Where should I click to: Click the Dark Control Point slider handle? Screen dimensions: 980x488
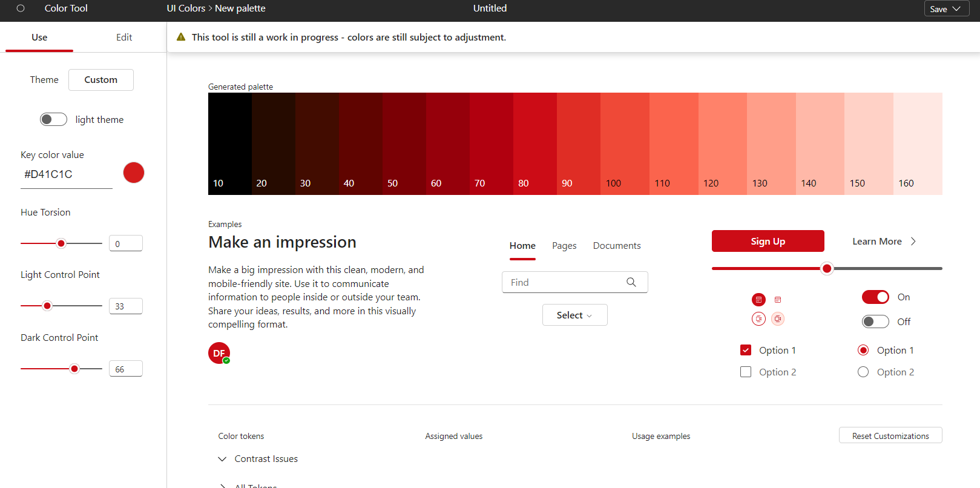coord(74,369)
